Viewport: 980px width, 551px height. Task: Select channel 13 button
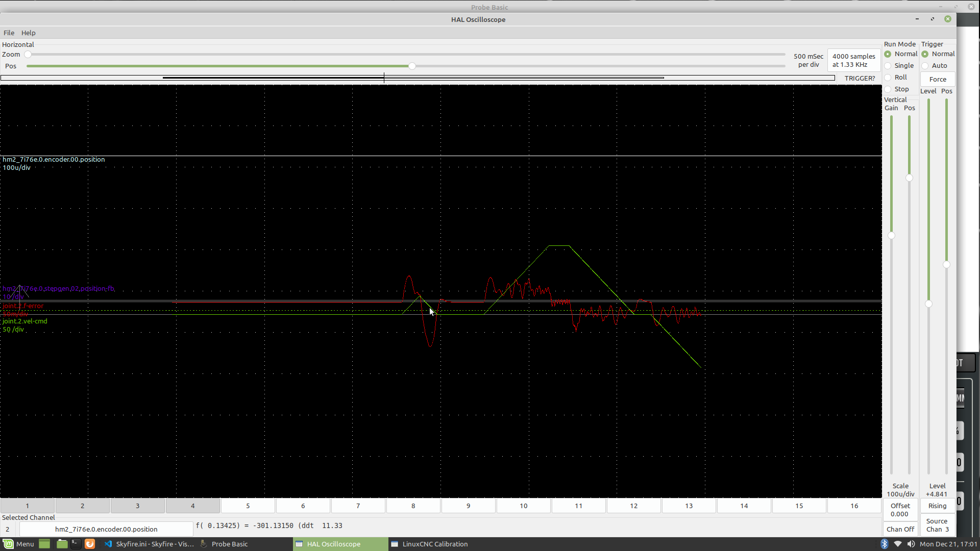pyautogui.click(x=689, y=506)
